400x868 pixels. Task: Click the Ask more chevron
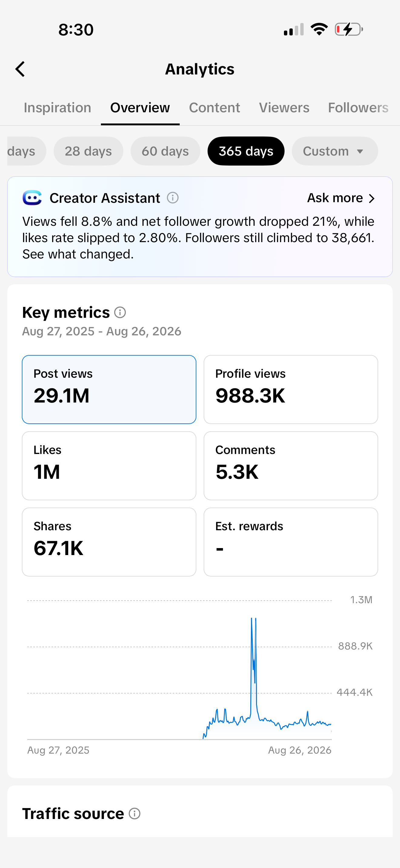[x=372, y=198]
